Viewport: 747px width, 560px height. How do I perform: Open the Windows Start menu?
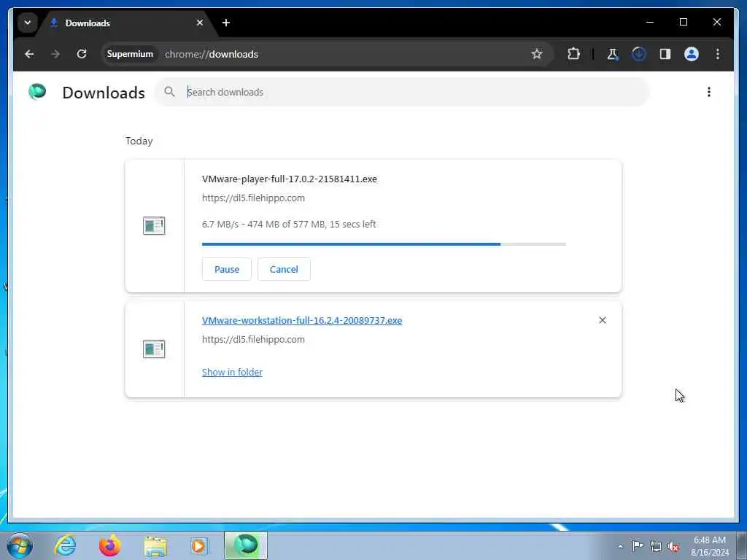[20, 545]
